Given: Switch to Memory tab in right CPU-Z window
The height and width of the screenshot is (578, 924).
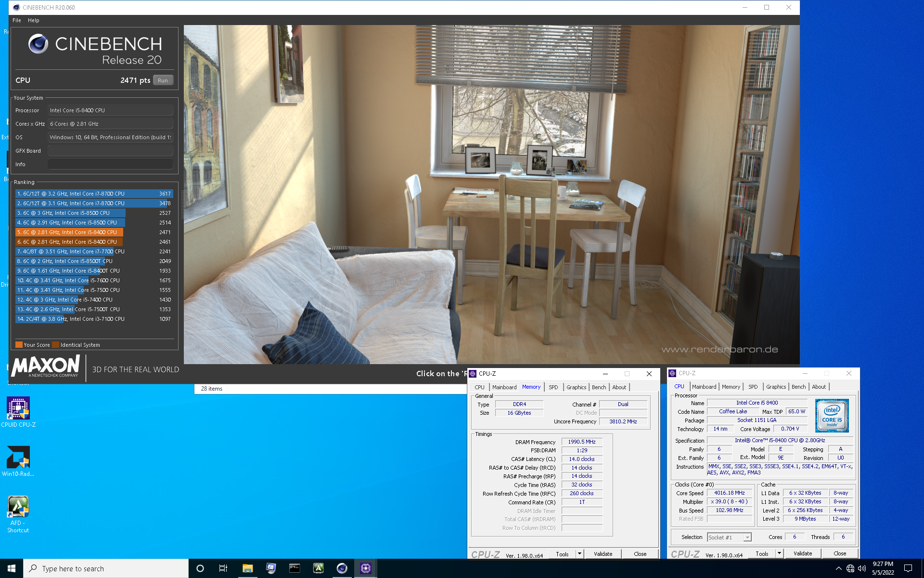Looking at the screenshot, I should [731, 387].
